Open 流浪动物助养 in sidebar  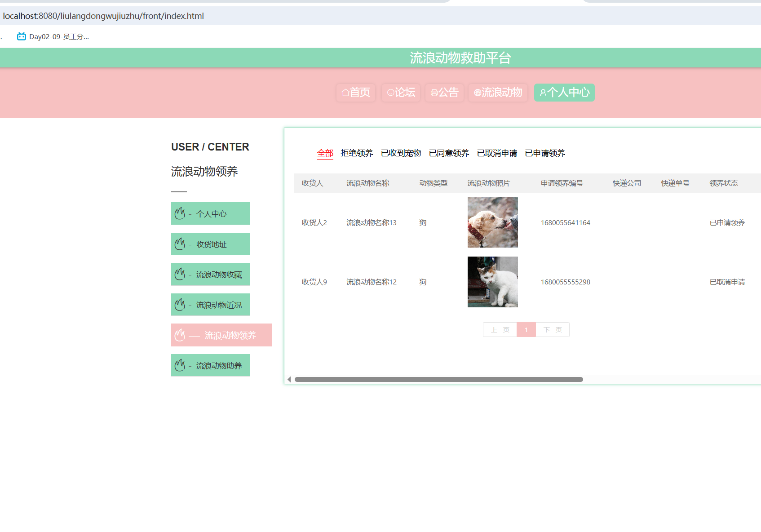(210, 365)
